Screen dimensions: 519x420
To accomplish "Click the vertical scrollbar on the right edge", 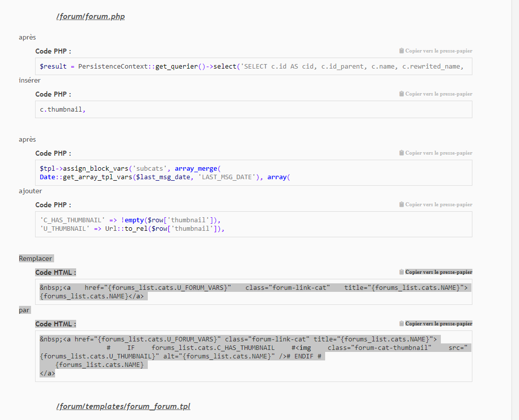I will point(515,200).
